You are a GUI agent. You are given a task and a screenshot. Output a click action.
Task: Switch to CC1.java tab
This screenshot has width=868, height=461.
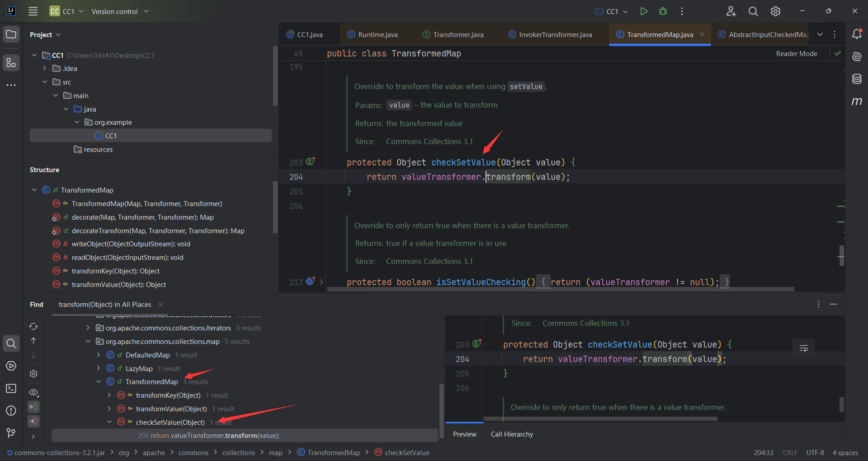tap(305, 34)
